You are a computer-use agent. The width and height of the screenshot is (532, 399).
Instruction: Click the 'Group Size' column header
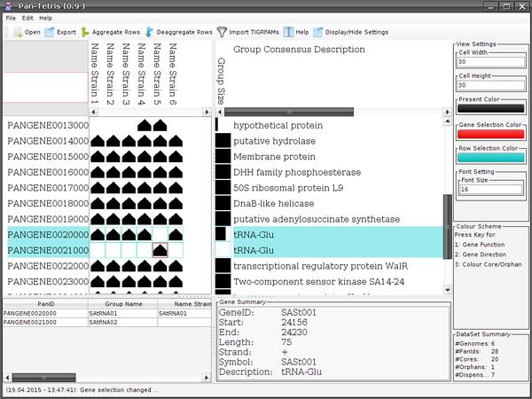(x=221, y=81)
